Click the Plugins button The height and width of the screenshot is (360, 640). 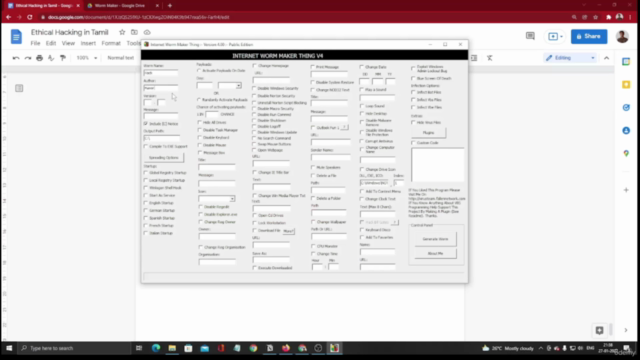click(428, 133)
